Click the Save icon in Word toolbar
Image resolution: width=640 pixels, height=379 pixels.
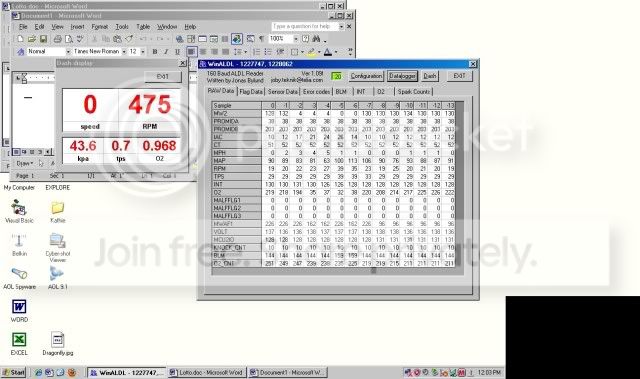[x=43, y=39]
